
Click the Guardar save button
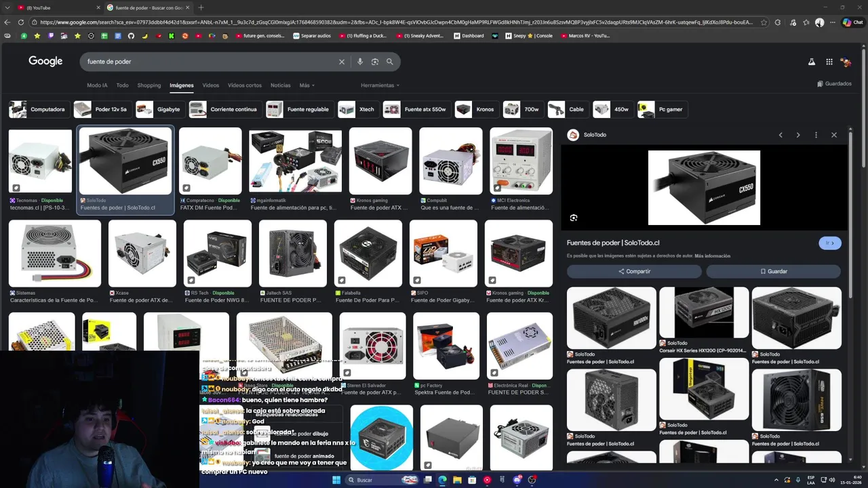click(773, 271)
